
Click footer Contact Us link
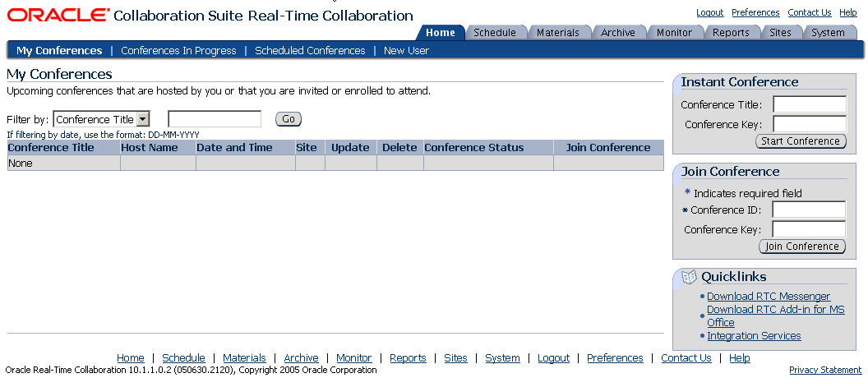pos(686,358)
